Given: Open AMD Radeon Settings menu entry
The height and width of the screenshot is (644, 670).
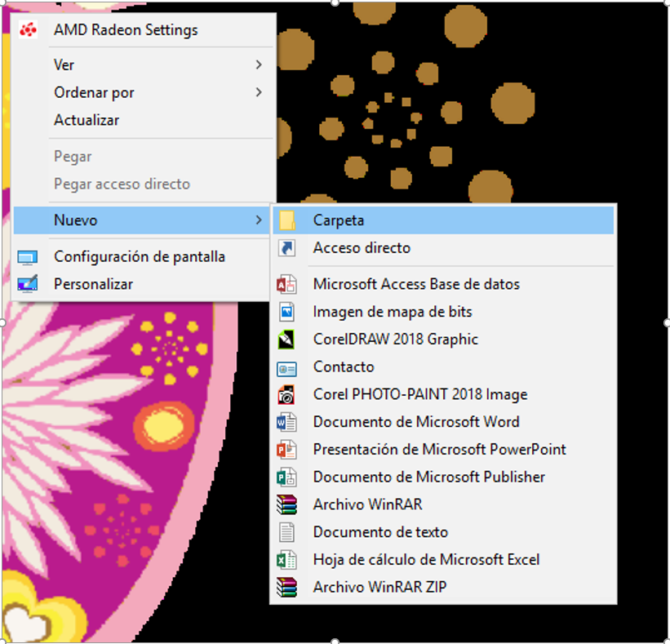Looking at the screenshot, I should 144,30.
